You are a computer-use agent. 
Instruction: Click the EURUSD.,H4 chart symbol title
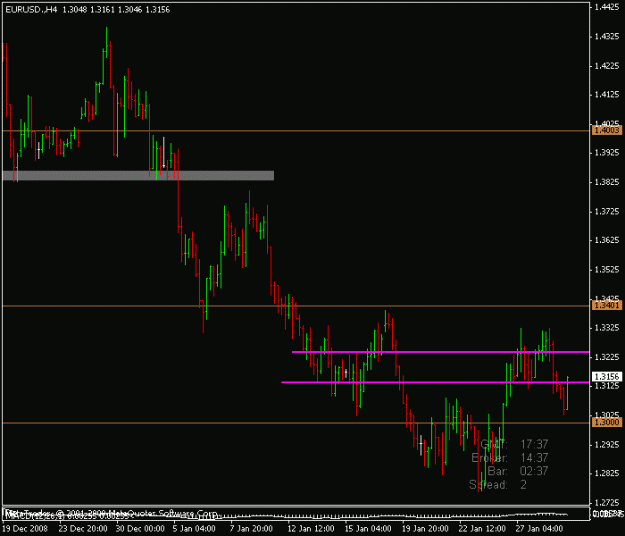tap(31, 10)
